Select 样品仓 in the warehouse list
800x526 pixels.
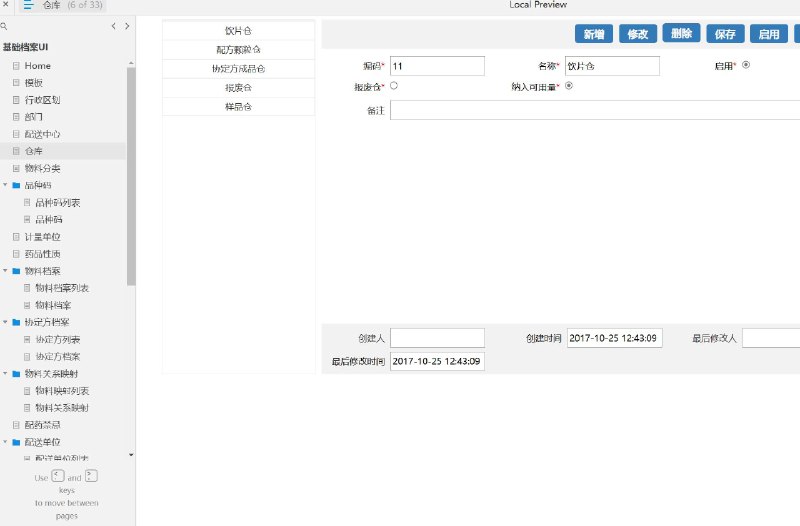(x=238, y=107)
